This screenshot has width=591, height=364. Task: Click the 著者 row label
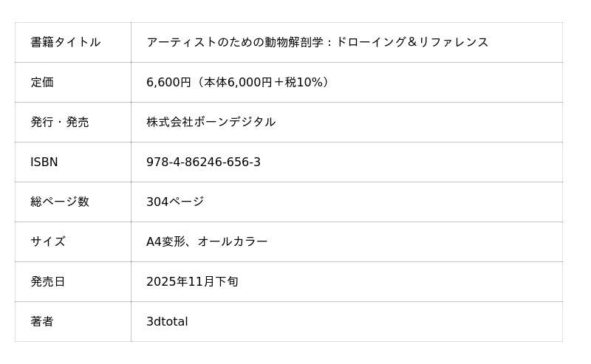42,321
